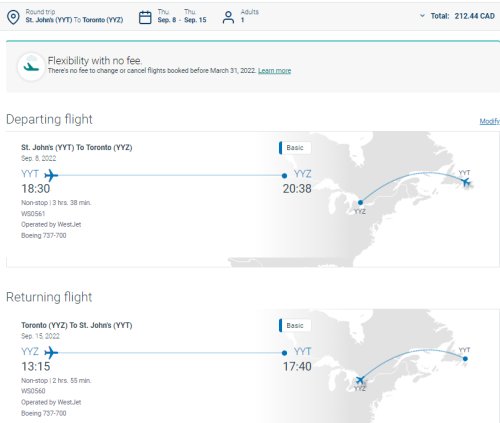Click the Total 212.44 CAD summary
Screen dimensions: 500x423
[463, 16]
